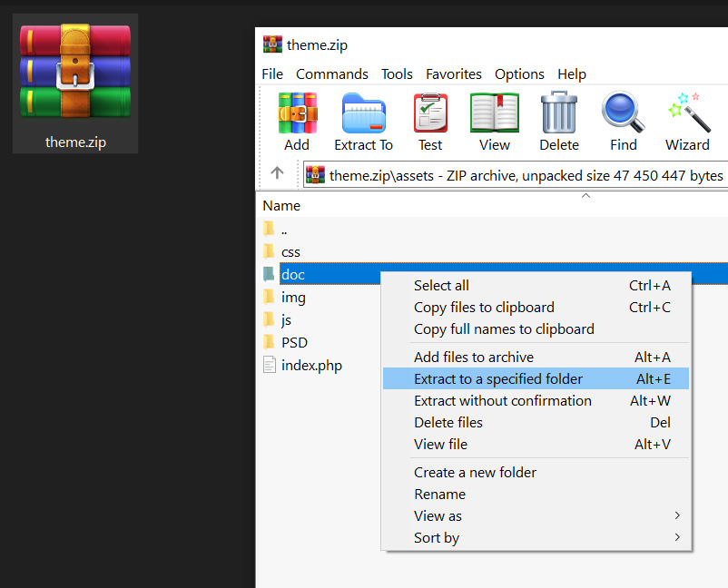The image size is (728, 588).
Task: Choose Select all from context menu
Action: click(x=536, y=286)
